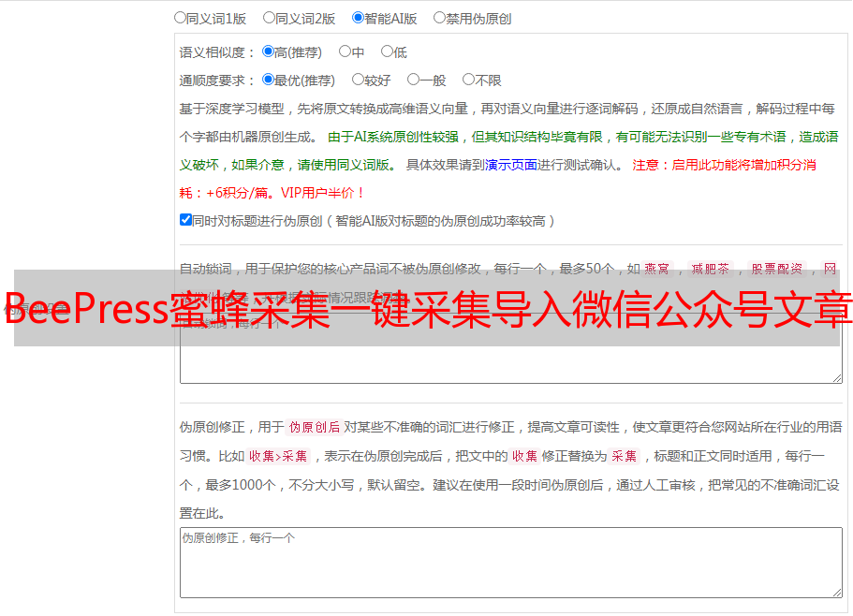Click the 燕窝 example tag
The height and width of the screenshot is (616, 853).
[x=656, y=269]
